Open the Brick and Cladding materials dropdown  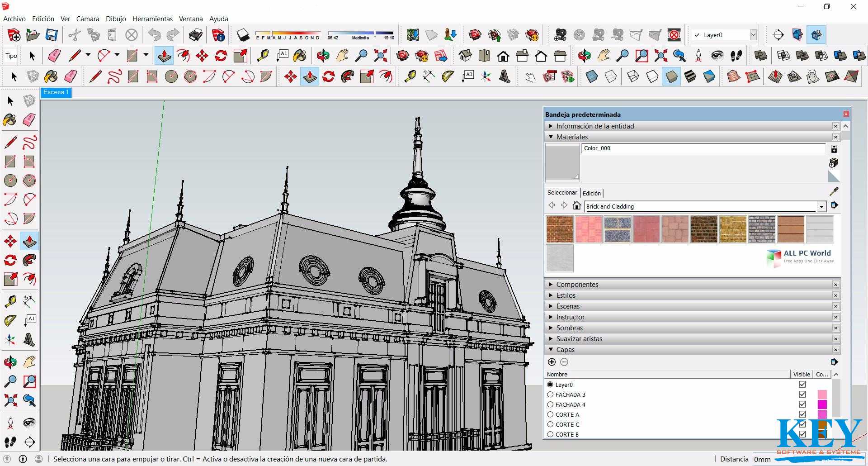821,207
